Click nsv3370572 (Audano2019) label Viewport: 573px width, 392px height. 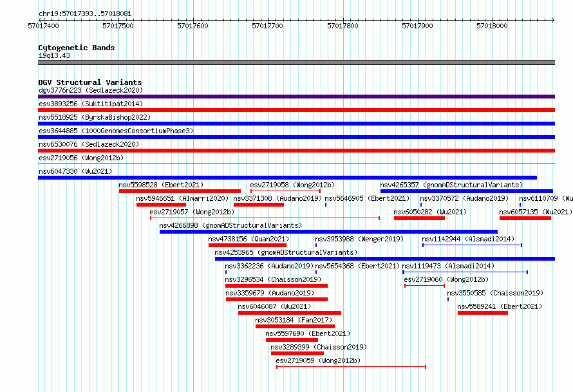tap(464, 198)
